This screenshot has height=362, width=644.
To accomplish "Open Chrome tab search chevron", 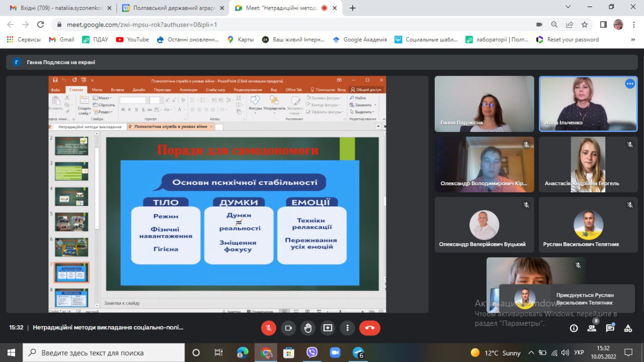I will pos(568,7).
